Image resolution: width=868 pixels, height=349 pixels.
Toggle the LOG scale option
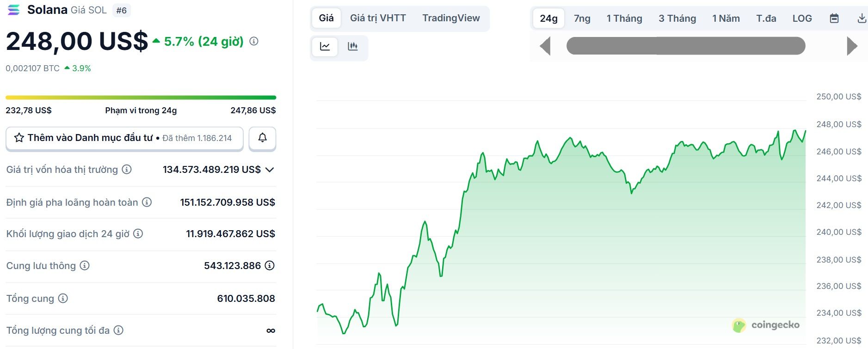(802, 18)
